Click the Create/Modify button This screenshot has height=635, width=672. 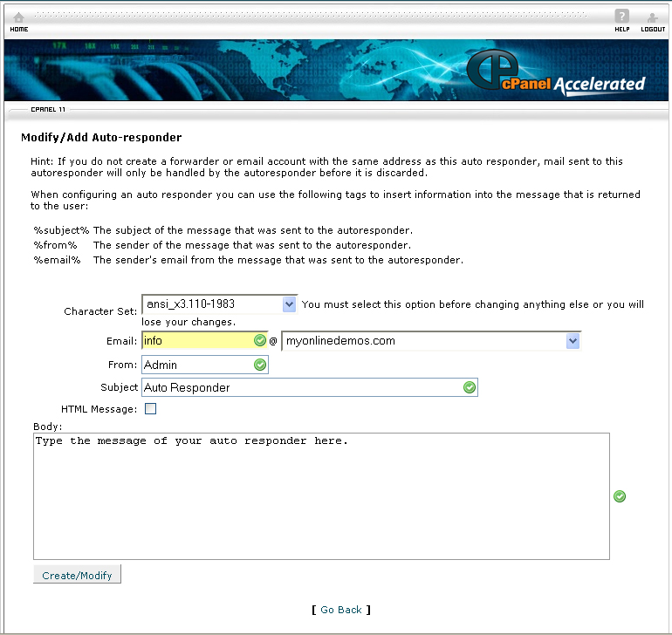pyautogui.click(x=77, y=575)
